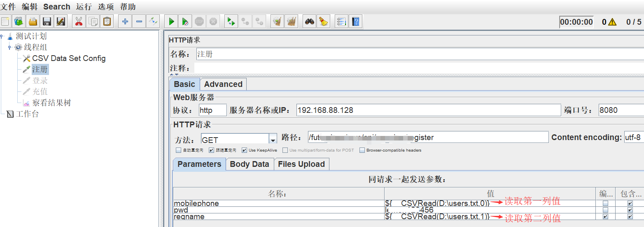
Task: Click the Save As pencil-floppy icon
Action: (61, 21)
